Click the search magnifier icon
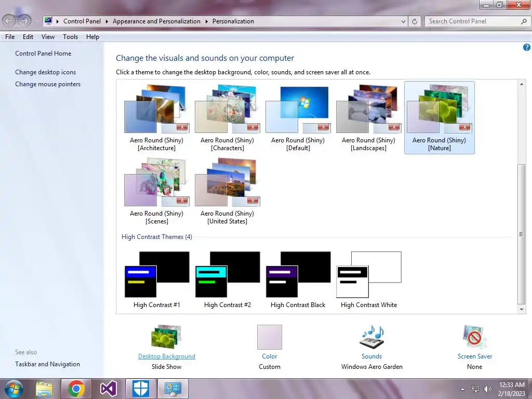 [x=524, y=21]
